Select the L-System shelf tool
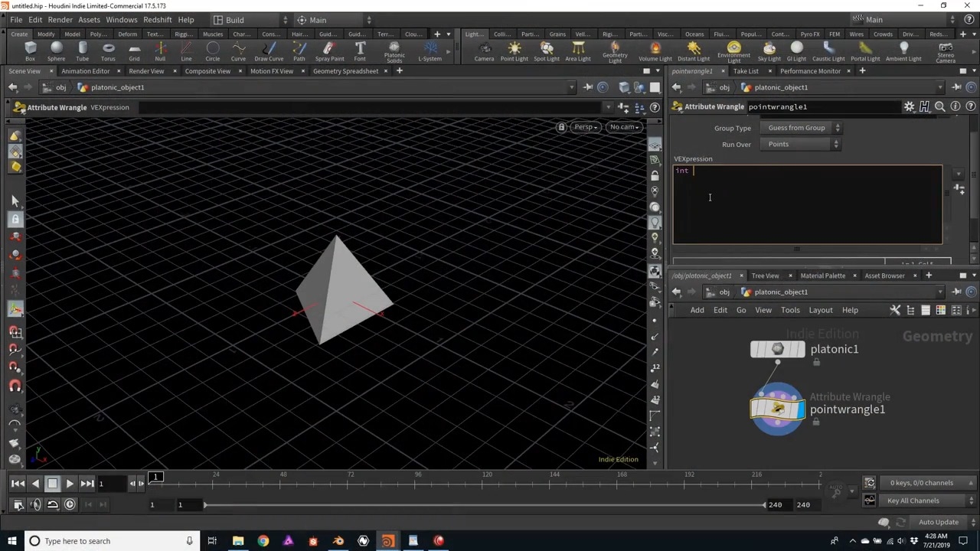 (x=430, y=51)
